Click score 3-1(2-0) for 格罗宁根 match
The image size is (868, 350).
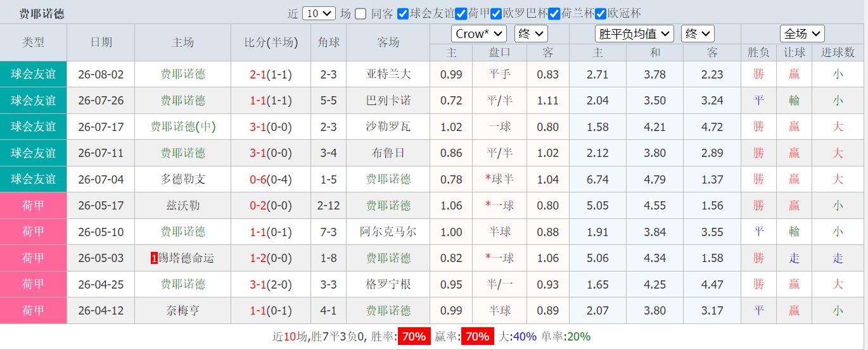point(271,285)
